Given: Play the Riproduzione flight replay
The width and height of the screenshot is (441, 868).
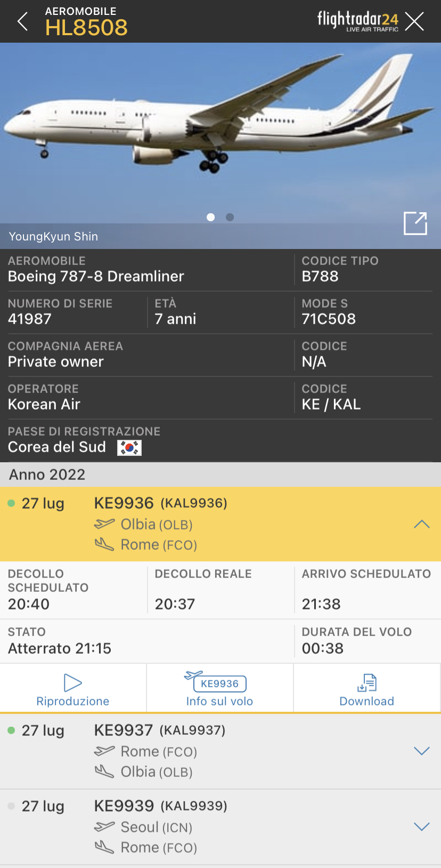Looking at the screenshot, I should coord(73,689).
